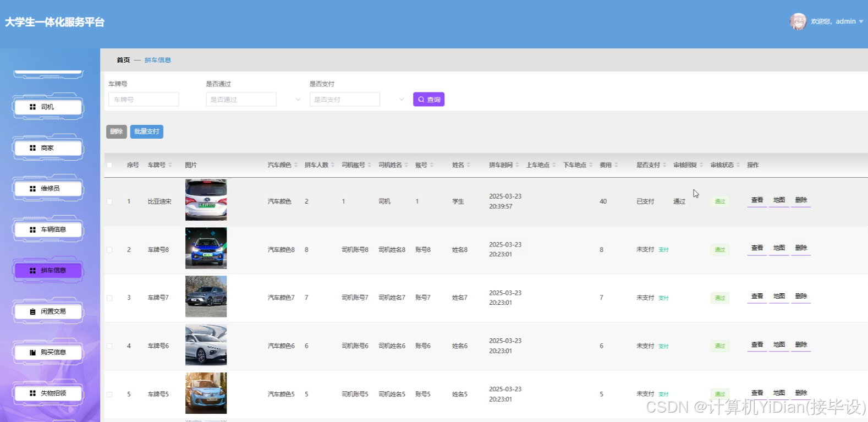The width and height of the screenshot is (868, 422).
Task: Sort by 审核状态 column arrows
Action: (x=738, y=165)
